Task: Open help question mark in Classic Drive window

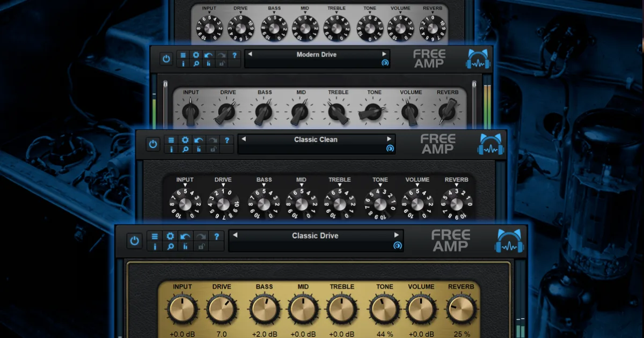Action: 216,236
